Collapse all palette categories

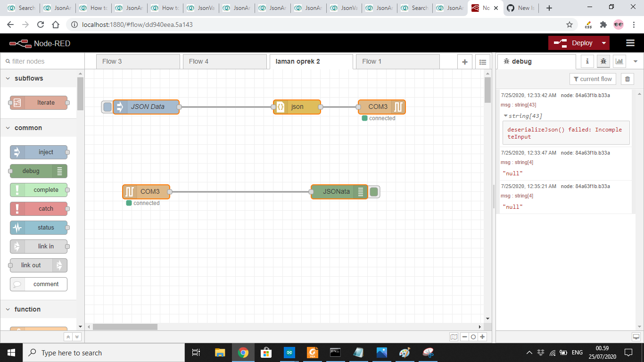point(68,337)
